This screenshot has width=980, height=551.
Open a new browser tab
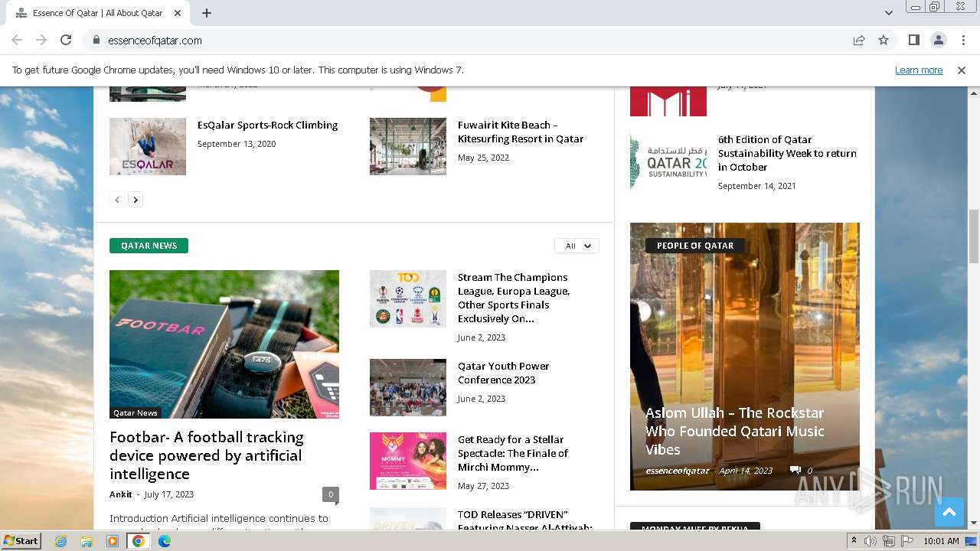click(x=207, y=13)
